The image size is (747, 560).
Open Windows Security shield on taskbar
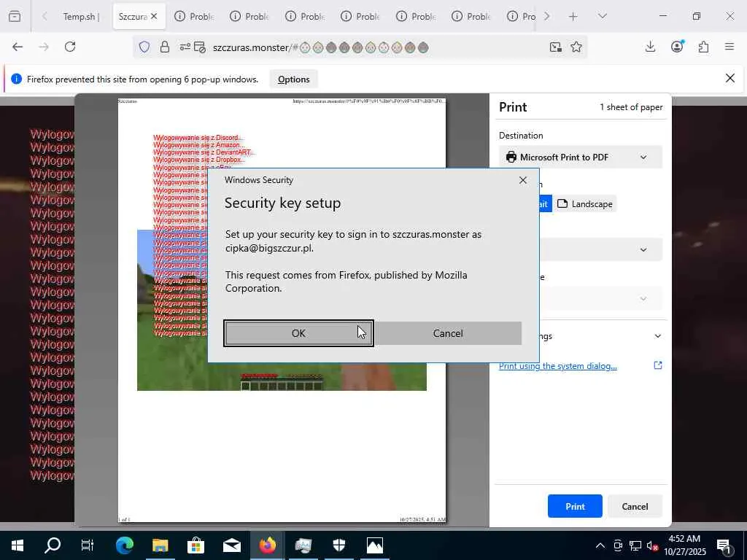tap(339, 545)
